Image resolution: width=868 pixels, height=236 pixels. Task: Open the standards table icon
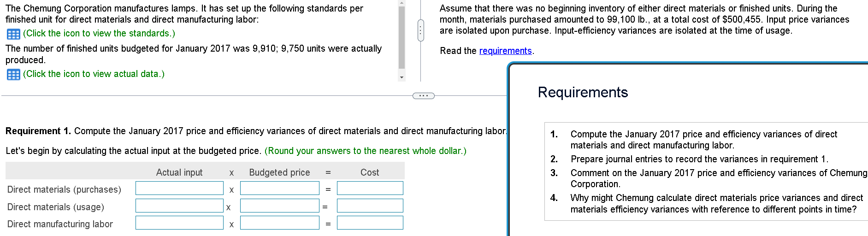tap(13, 34)
